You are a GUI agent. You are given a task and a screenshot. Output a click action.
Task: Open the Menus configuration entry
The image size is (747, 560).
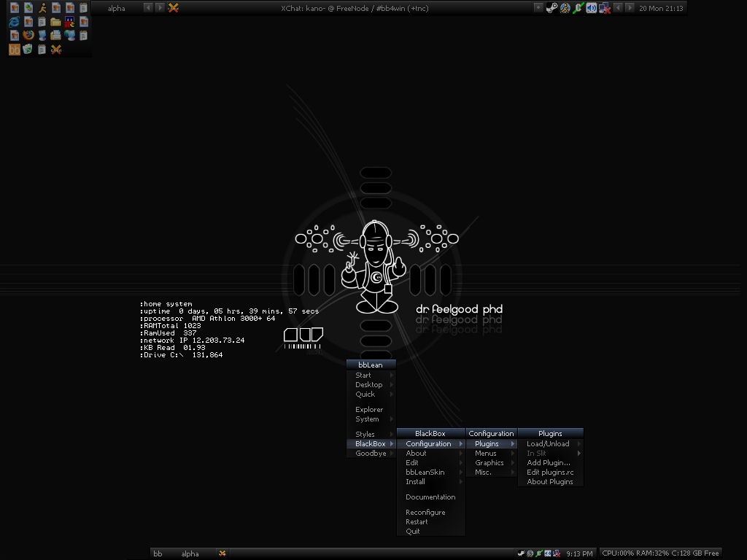491,454
